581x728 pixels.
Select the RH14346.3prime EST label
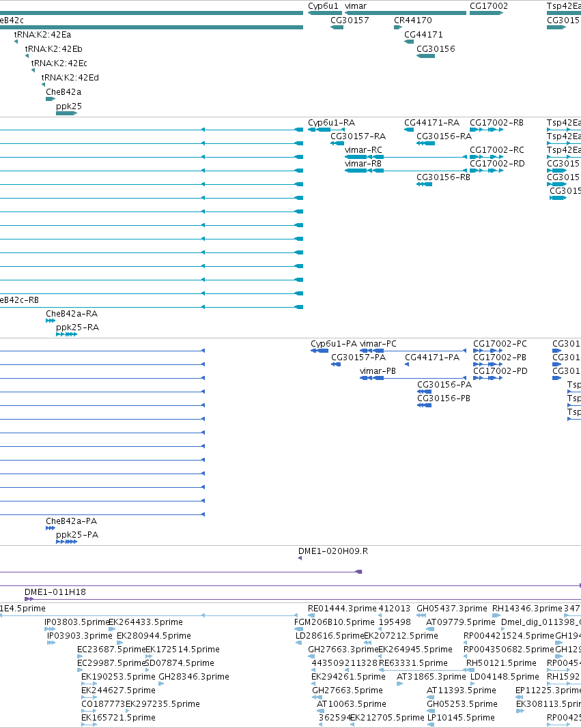coord(527,609)
